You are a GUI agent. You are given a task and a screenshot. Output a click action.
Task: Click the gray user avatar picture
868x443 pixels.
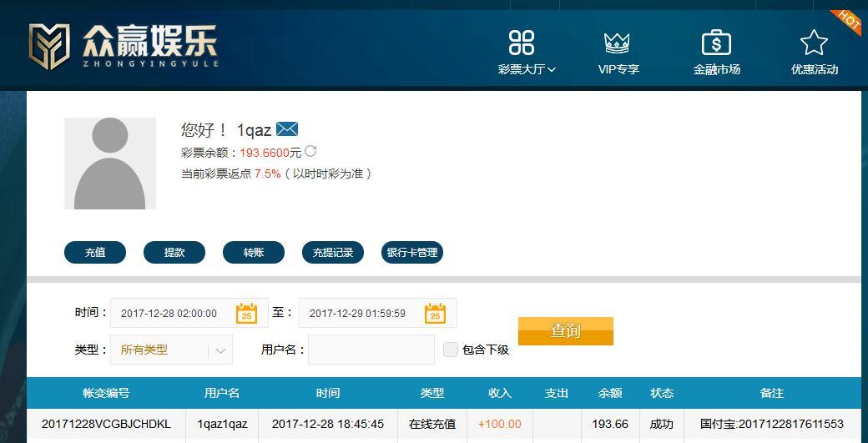[x=110, y=164]
